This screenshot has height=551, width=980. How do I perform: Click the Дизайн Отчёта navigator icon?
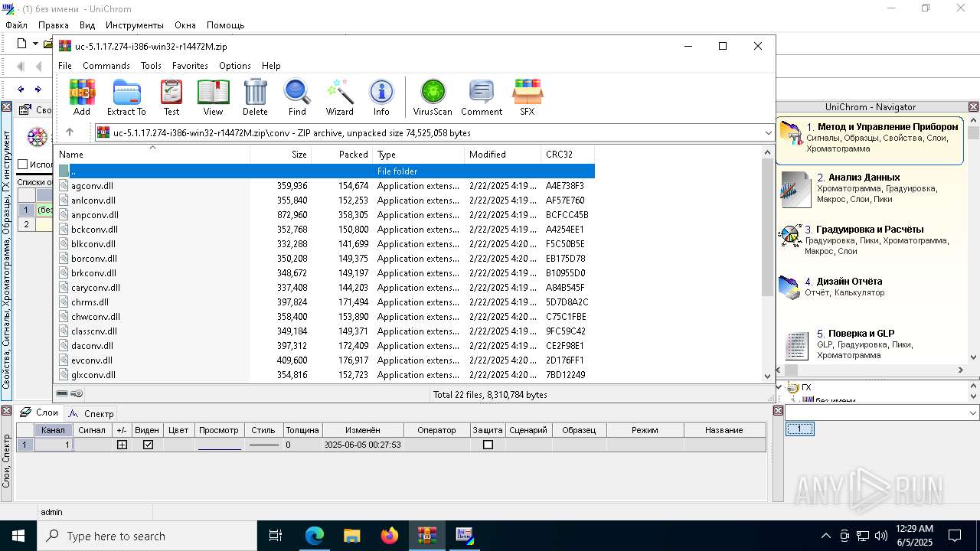789,287
